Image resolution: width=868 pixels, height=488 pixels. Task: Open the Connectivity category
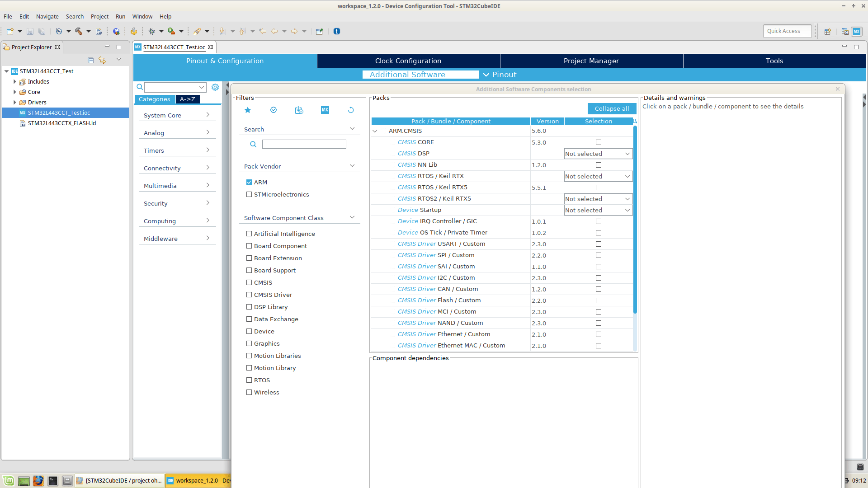coord(177,168)
